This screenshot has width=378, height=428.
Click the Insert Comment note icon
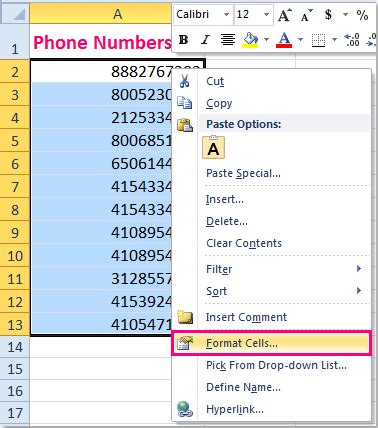(x=185, y=317)
